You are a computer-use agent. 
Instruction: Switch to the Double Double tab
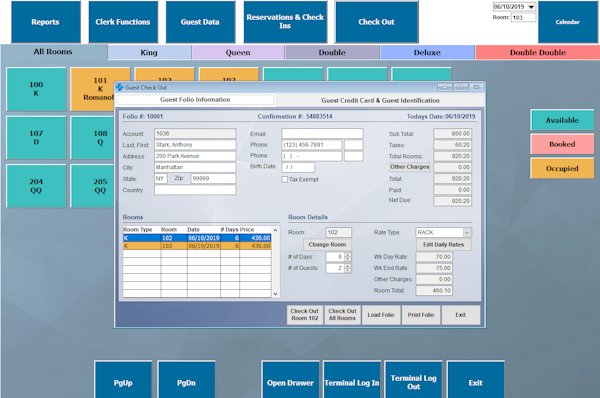538,52
